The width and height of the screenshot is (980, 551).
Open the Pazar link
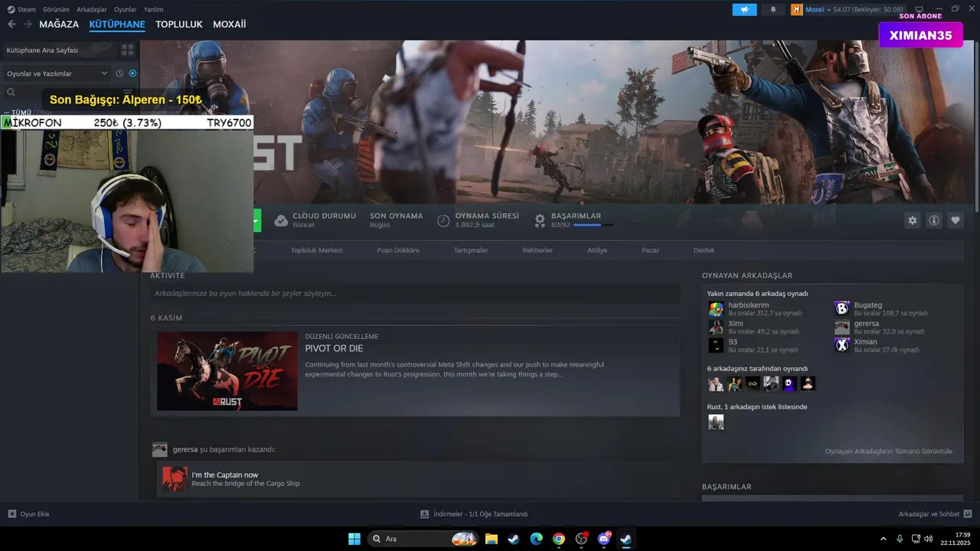click(x=650, y=250)
